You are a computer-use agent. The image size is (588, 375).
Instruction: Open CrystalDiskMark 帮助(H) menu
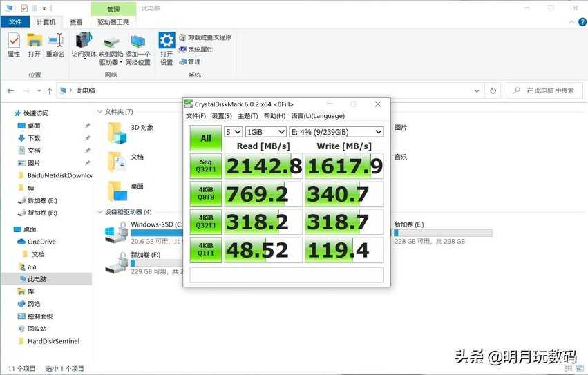coord(275,116)
